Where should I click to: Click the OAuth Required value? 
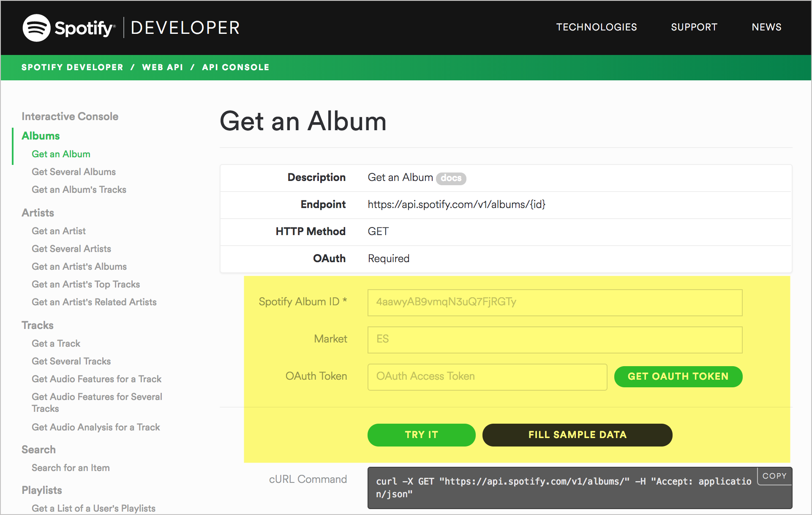pos(389,259)
